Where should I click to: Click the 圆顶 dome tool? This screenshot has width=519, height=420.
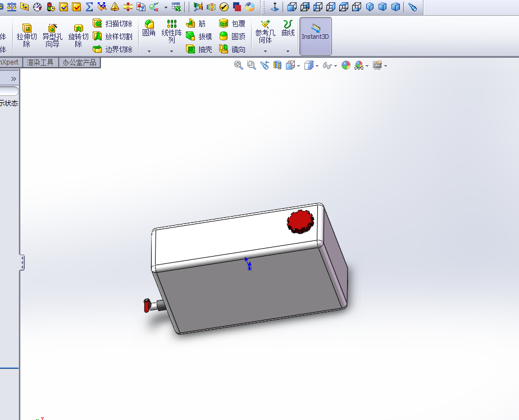tap(232, 36)
